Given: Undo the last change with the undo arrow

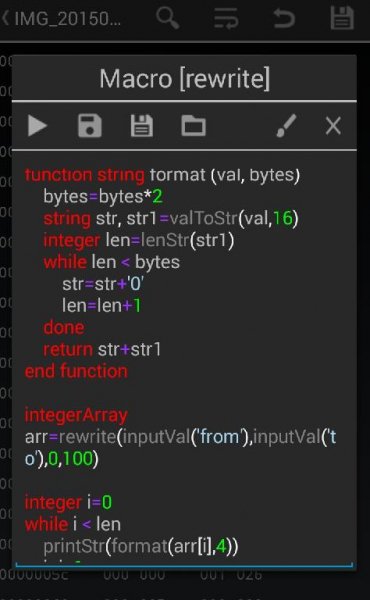Looking at the screenshot, I should coord(284,18).
